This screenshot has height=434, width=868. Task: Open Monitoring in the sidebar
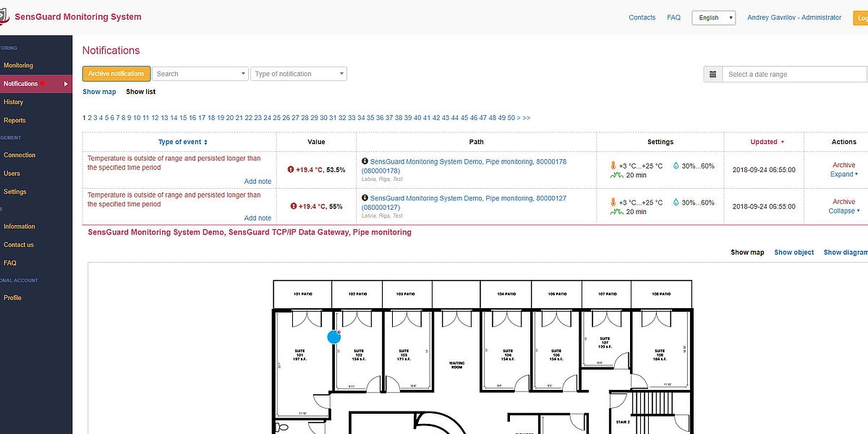tap(18, 66)
